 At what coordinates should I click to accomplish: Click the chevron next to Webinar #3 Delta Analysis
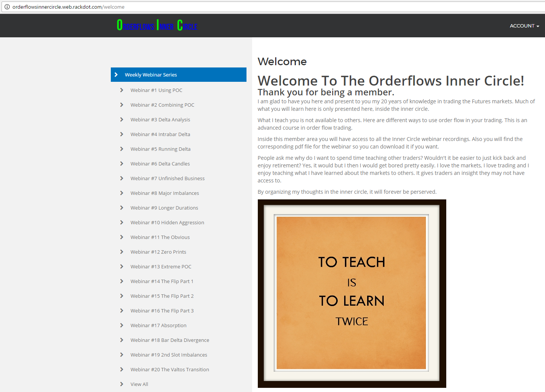pos(121,119)
